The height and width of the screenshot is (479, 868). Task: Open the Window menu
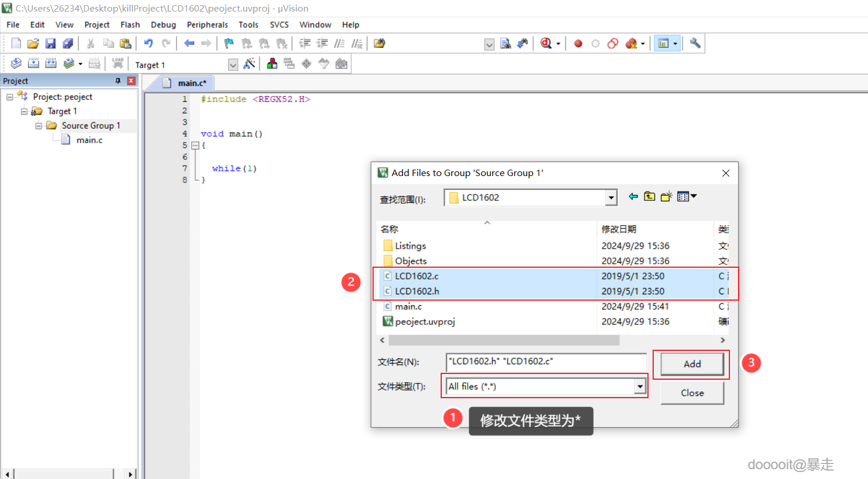(x=315, y=25)
